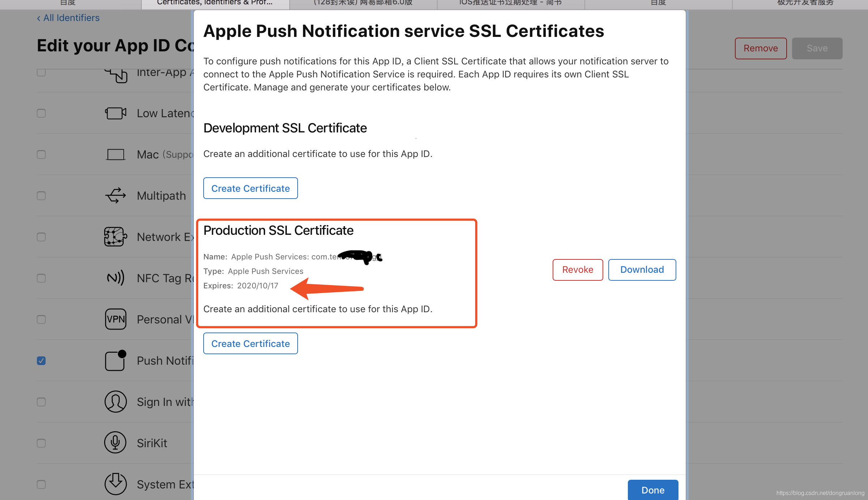Screen dimensions: 868x500
Task: Click the Push Notifications icon
Action: coord(115,360)
